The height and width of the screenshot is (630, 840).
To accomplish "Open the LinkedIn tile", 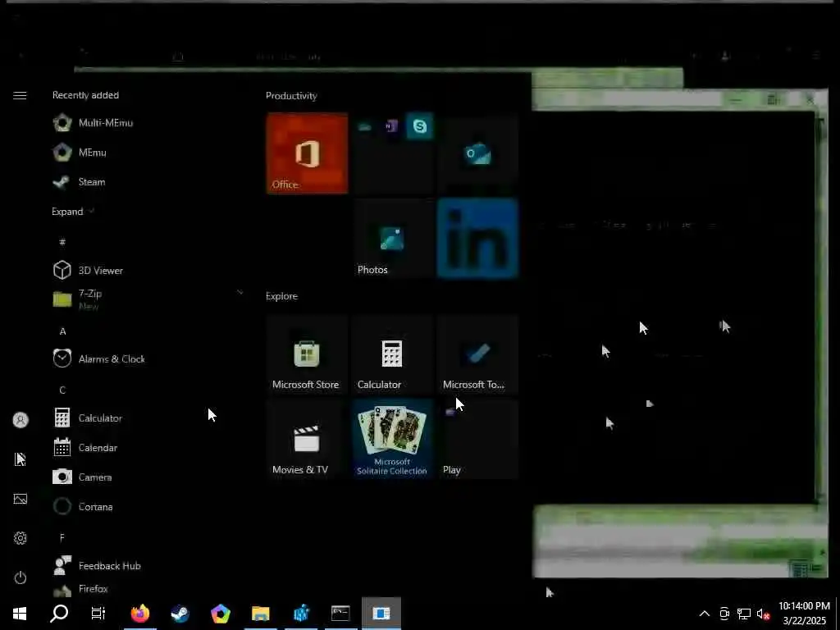I will point(478,239).
